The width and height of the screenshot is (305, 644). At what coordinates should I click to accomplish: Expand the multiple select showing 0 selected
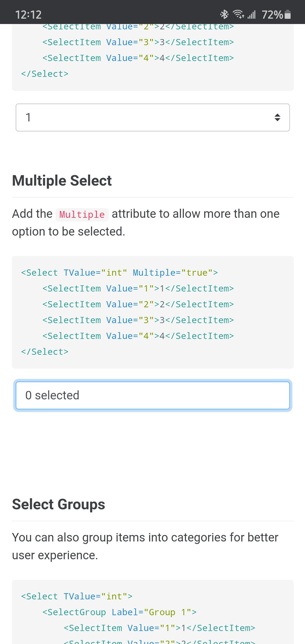(x=152, y=395)
